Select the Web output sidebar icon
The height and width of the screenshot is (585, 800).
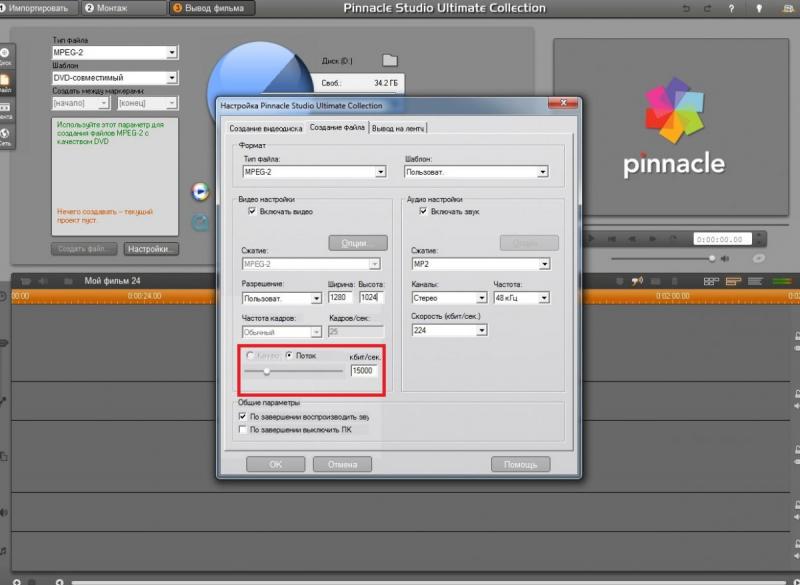click(5, 136)
